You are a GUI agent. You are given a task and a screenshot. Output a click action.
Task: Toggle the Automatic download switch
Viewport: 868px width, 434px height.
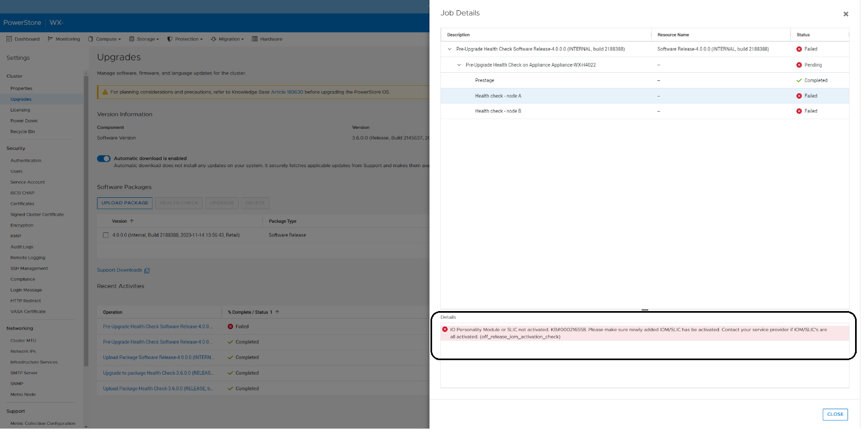click(103, 159)
